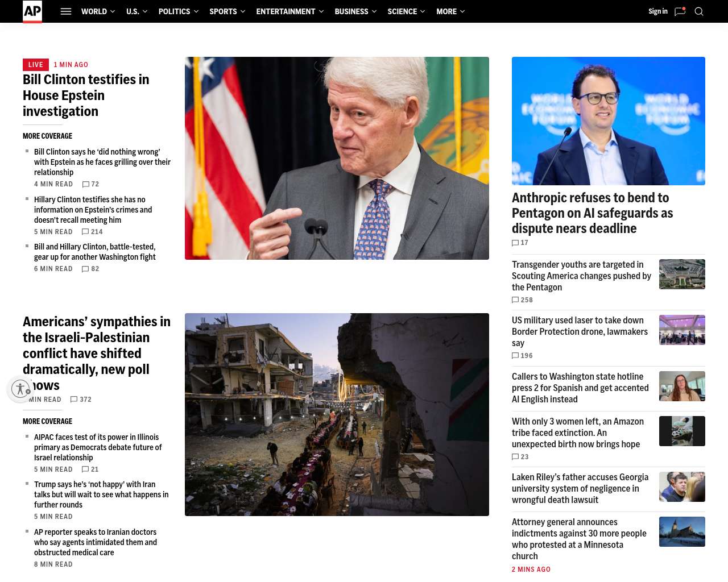Click the 214 comments icon on Hillary Clinton story

pos(85,232)
